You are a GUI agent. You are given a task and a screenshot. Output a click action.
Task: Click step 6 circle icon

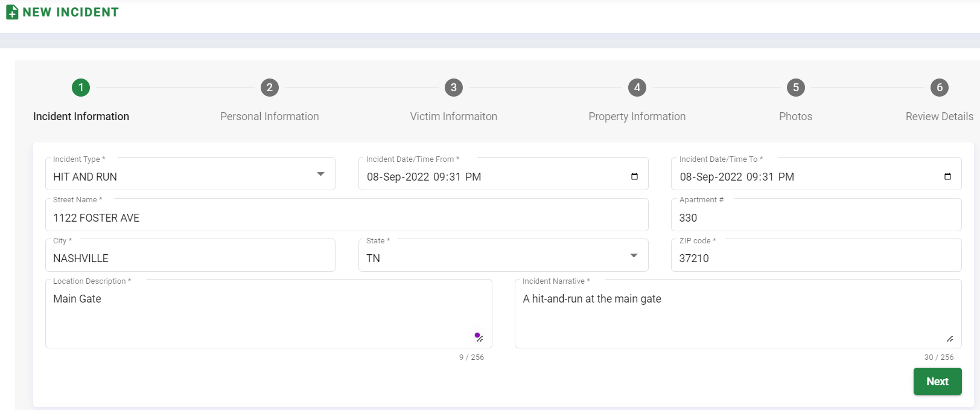click(940, 88)
